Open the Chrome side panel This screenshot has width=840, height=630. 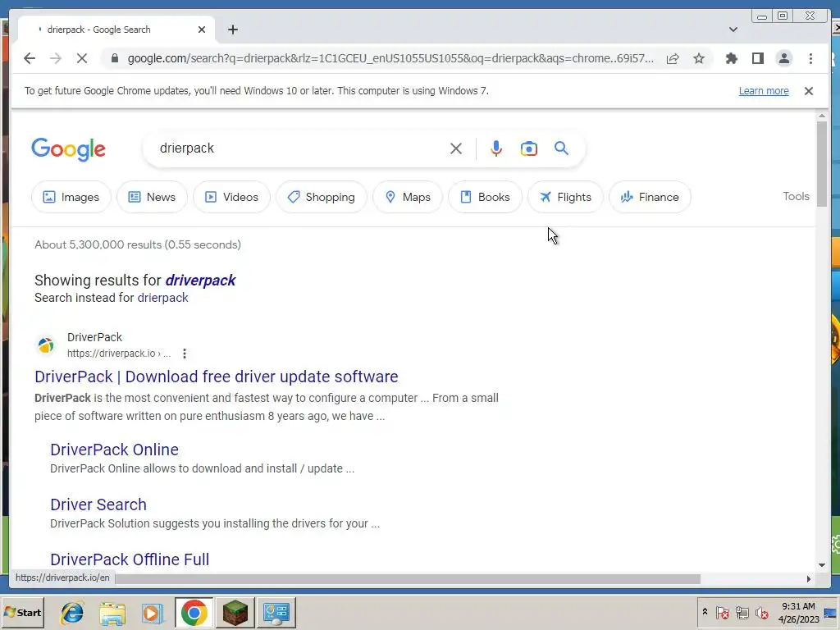(757, 58)
